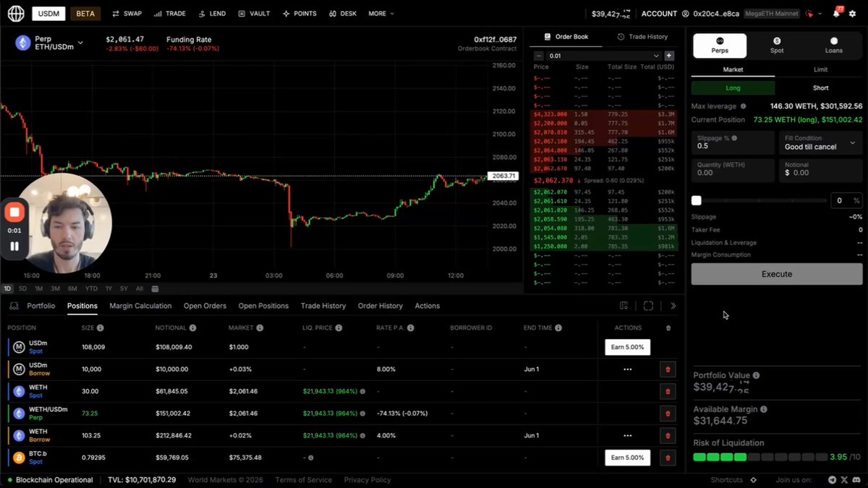
Task: Open the Telegram link icon in footer
Action: click(832, 480)
